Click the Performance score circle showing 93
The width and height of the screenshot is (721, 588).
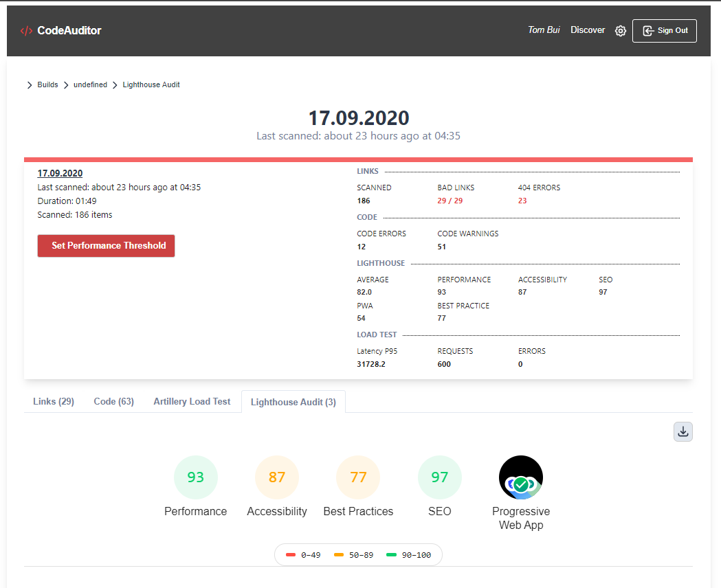pyautogui.click(x=196, y=477)
